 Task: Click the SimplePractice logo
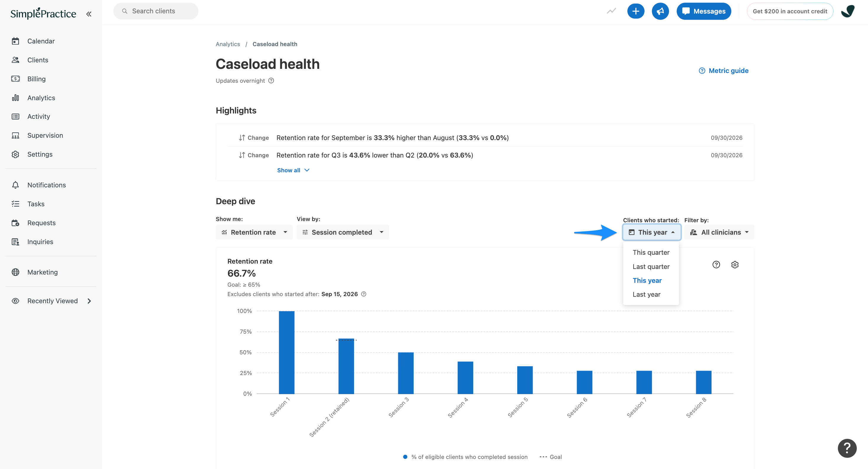click(x=43, y=13)
